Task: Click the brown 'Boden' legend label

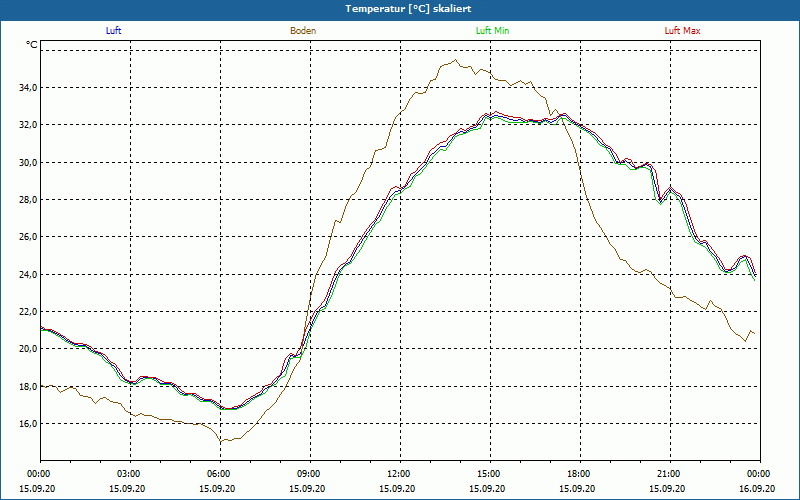Action: tap(303, 31)
